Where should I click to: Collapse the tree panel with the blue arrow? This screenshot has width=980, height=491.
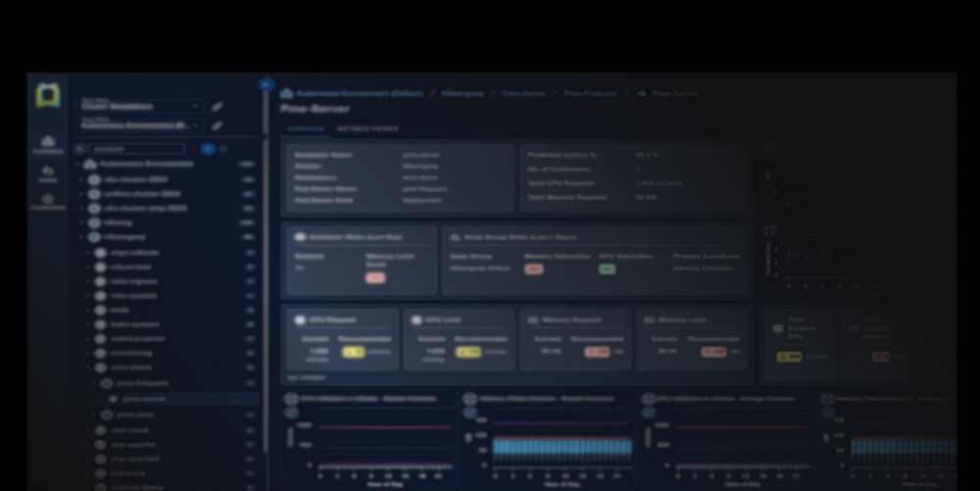(266, 85)
